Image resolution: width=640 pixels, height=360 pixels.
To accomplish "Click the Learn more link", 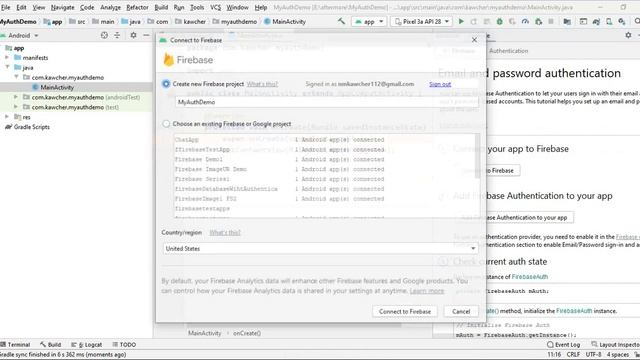I will (427, 291).
